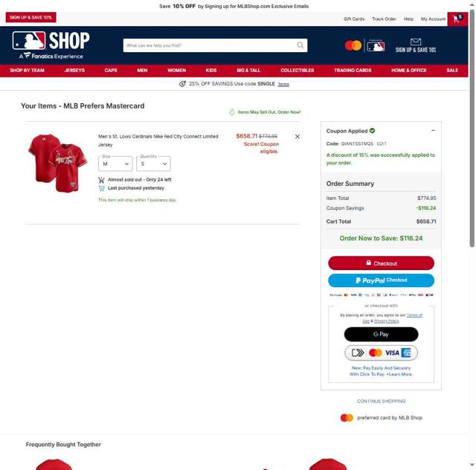Viewport: 476px width, 470px height.
Task: Click the MLB Shop logo
Action: [x=51, y=45]
